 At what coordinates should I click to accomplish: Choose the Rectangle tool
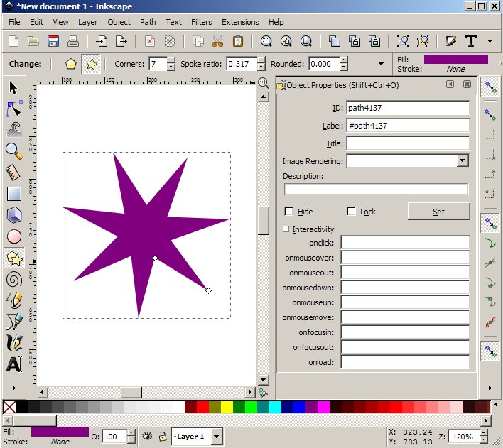[x=13, y=193]
